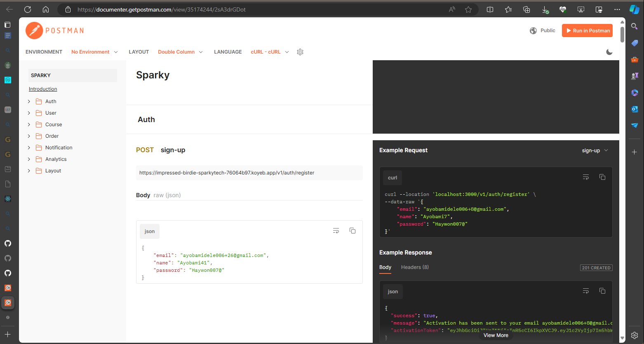Click the 201 CREATED status badge
Screen dimensions: 644x344
tap(596, 268)
